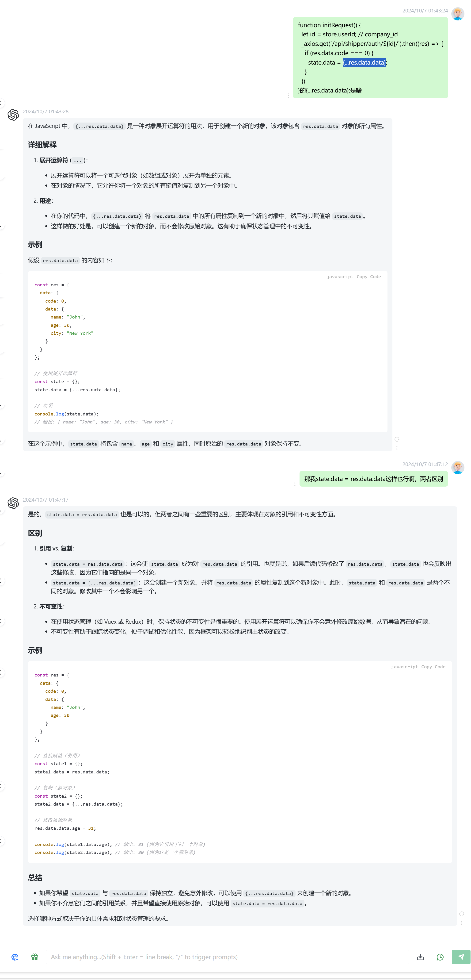Open three-dot menu beside 那我state.data message
The width and height of the screenshot is (471, 980).
(295, 484)
